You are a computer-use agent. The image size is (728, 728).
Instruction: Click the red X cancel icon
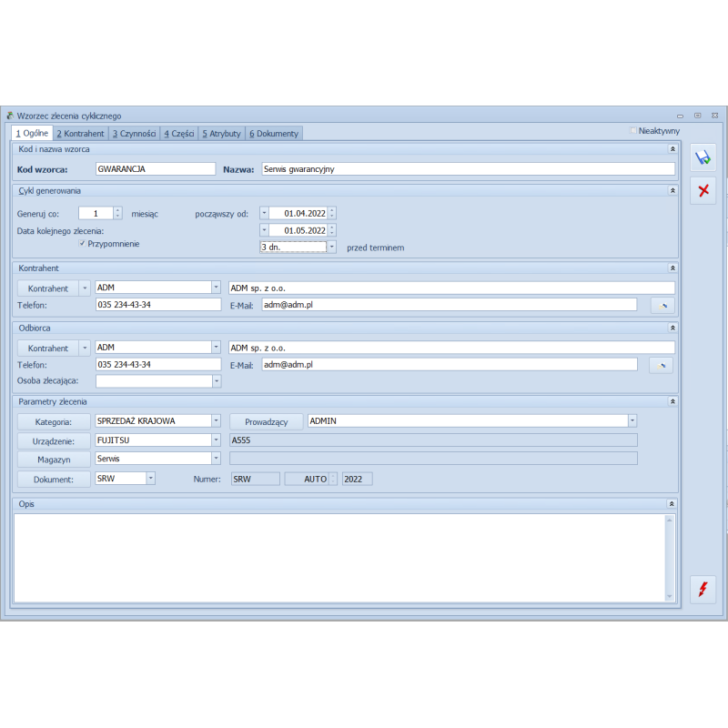(703, 190)
